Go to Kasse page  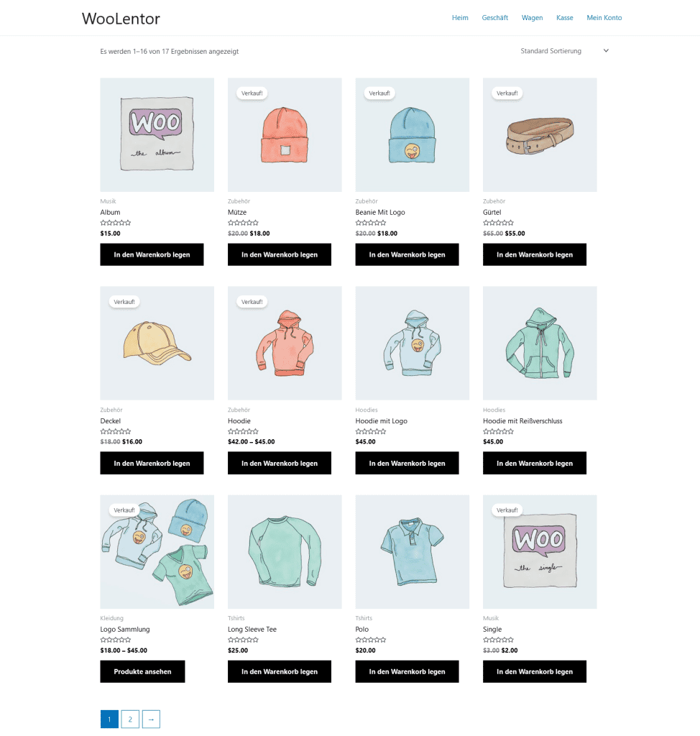(x=564, y=18)
